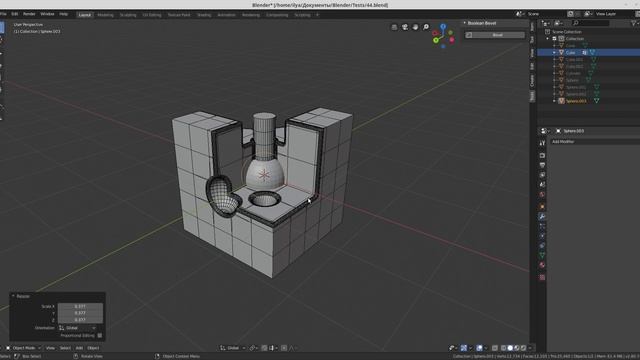Switch to the Modeling workspace tab
The height and width of the screenshot is (360, 640).
[105, 15]
